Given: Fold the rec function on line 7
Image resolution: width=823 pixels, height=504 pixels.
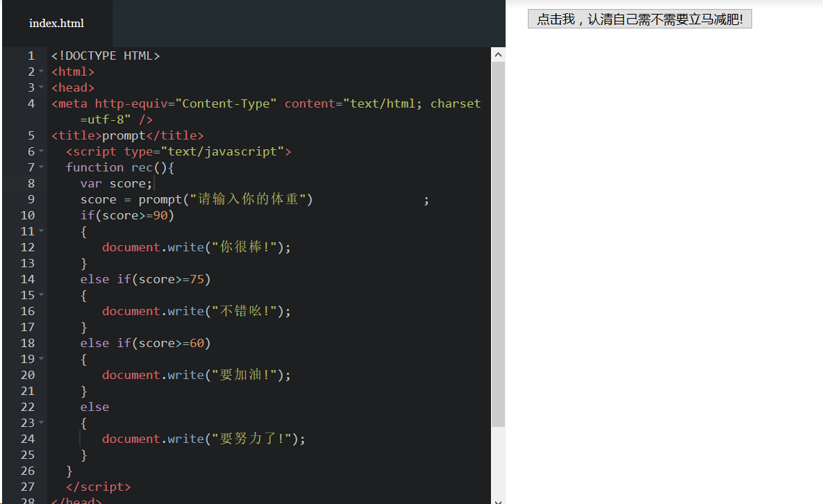Looking at the screenshot, I should pos(42,167).
